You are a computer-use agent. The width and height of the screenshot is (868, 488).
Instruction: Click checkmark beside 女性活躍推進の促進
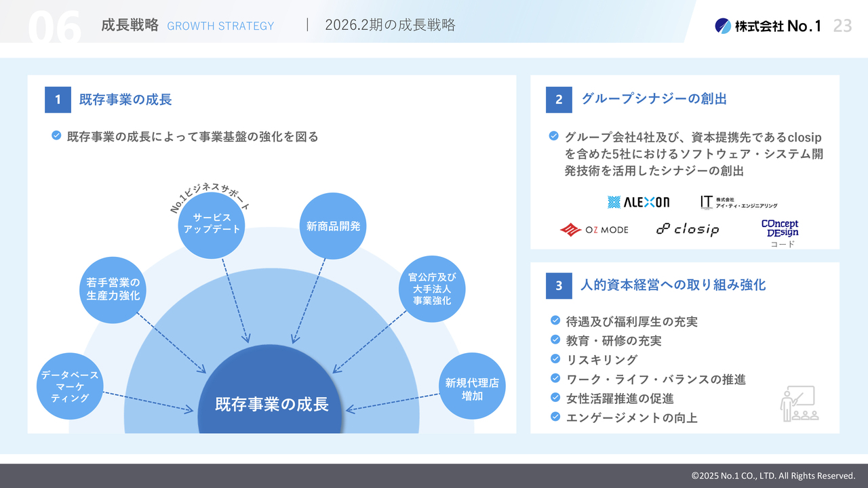555,397
